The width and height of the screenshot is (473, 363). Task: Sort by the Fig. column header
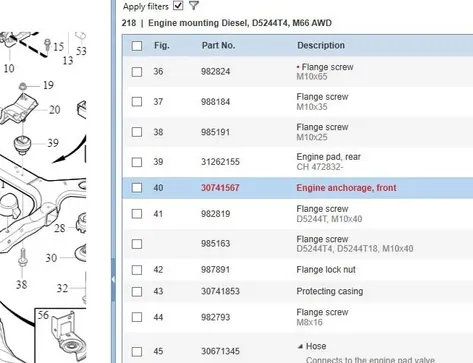tap(162, 45)
